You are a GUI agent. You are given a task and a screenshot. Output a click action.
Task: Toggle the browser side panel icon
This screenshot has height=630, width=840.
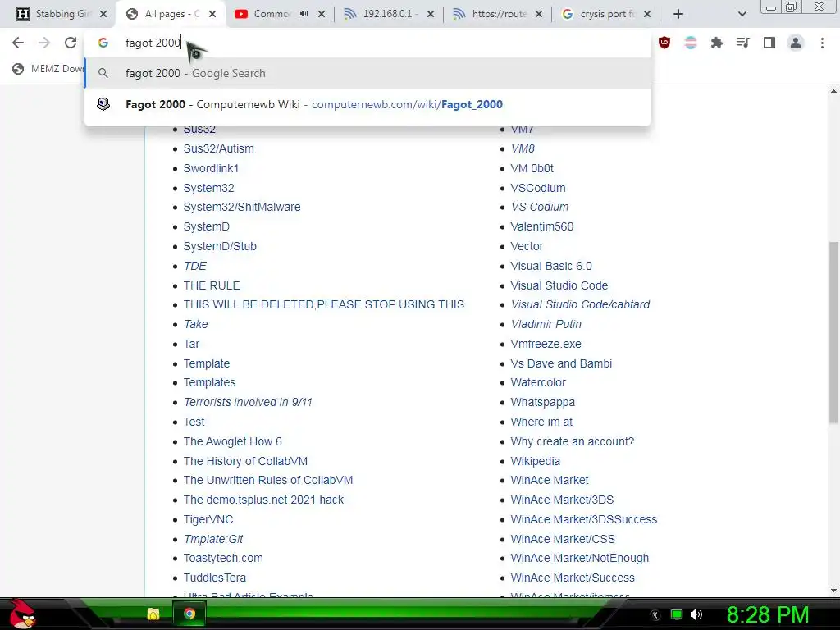tap(769, 43)
